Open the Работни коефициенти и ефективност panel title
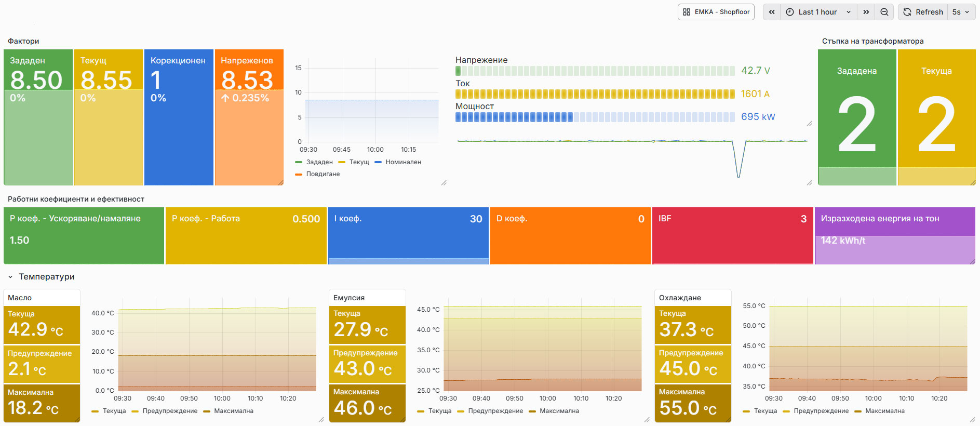980x426 pixels. 76,199
